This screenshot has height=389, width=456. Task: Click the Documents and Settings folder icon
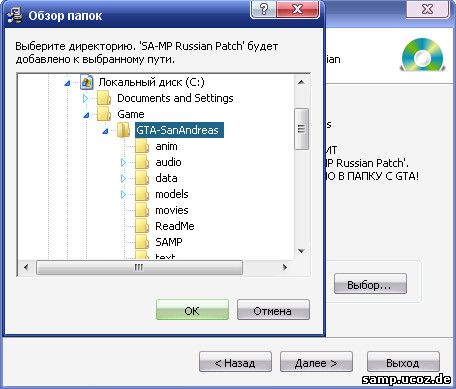tap(104, 98)
